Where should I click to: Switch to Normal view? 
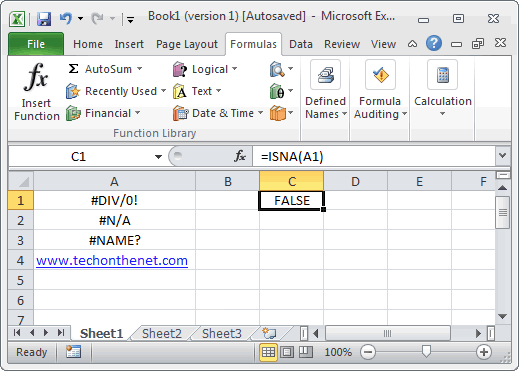(268, 352)
